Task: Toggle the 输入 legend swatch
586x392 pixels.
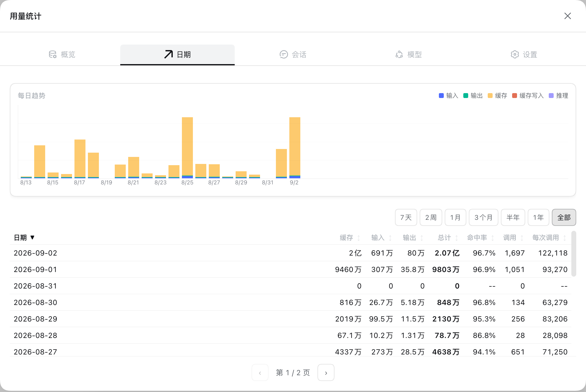Action: [x=441, y=96]
